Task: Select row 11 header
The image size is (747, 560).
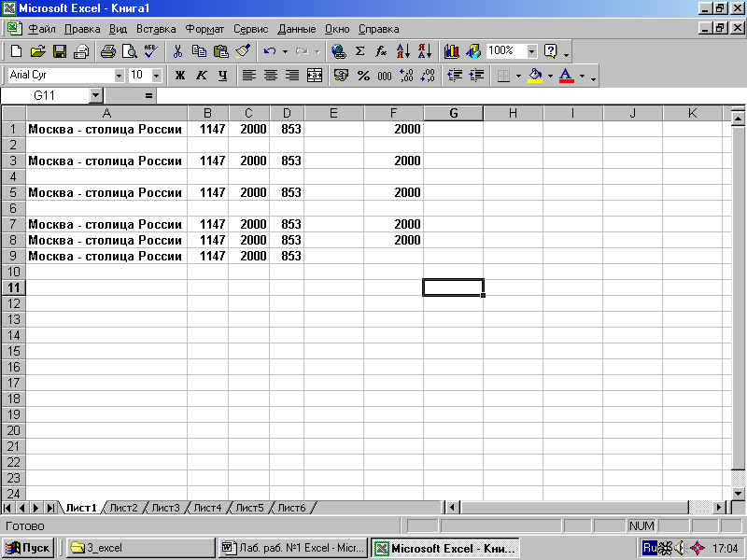Action: [13, 287]
